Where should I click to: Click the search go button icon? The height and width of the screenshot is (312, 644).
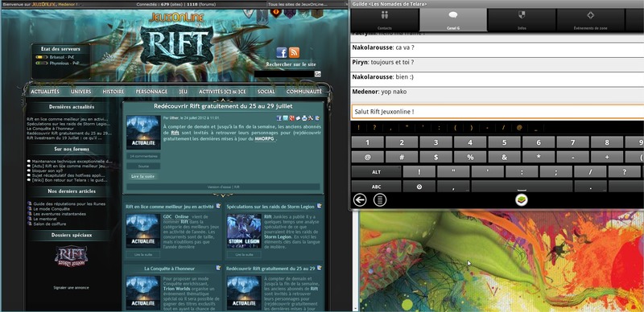tap(317, 74)
